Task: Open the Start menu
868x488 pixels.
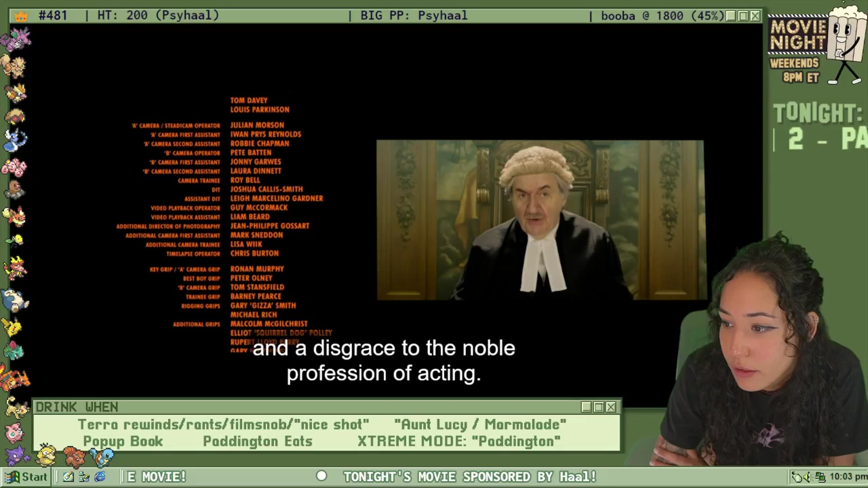Action: pos(26,477)
